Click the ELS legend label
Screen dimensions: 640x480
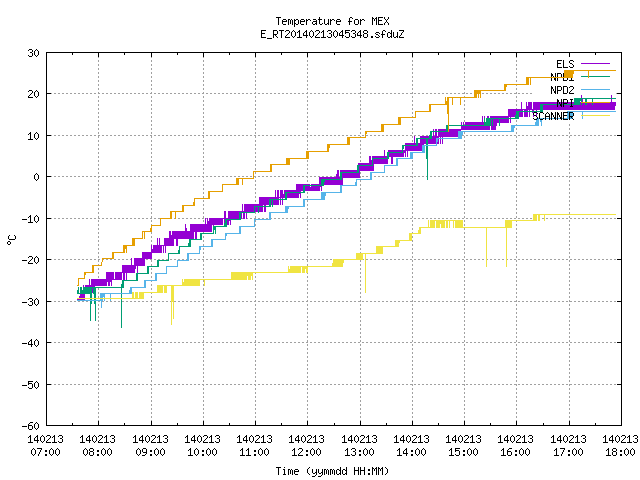pyautogui.click(x=565, y=64)
